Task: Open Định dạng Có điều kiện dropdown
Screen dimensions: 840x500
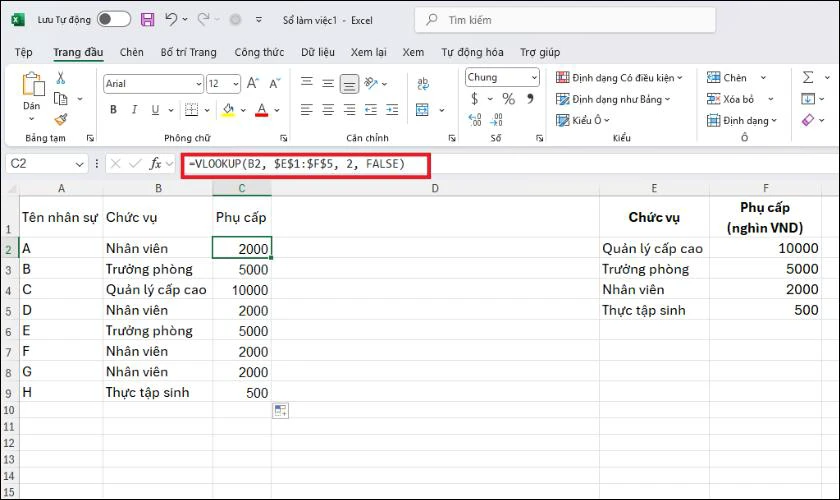Action: (x=619, y=78)
